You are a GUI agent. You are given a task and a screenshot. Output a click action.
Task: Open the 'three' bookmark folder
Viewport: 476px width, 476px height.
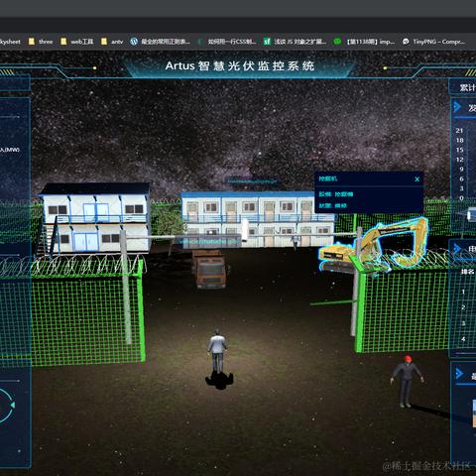coord(41,42)
